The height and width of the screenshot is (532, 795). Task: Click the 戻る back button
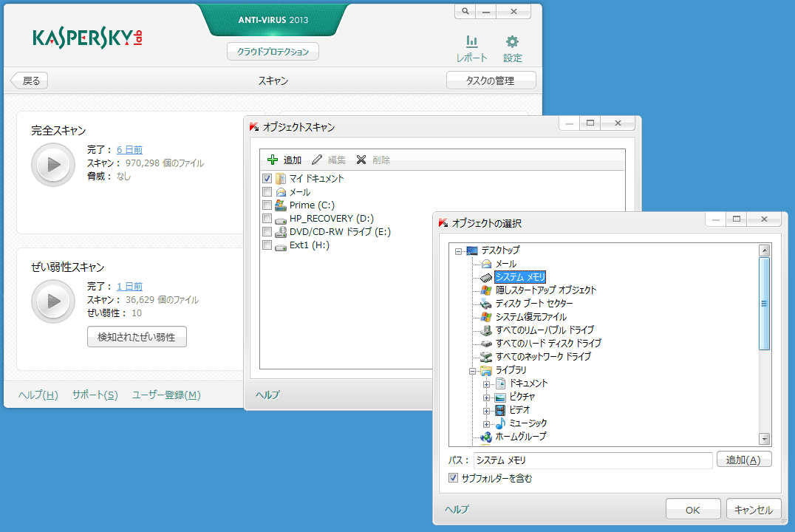pos(30,81)
